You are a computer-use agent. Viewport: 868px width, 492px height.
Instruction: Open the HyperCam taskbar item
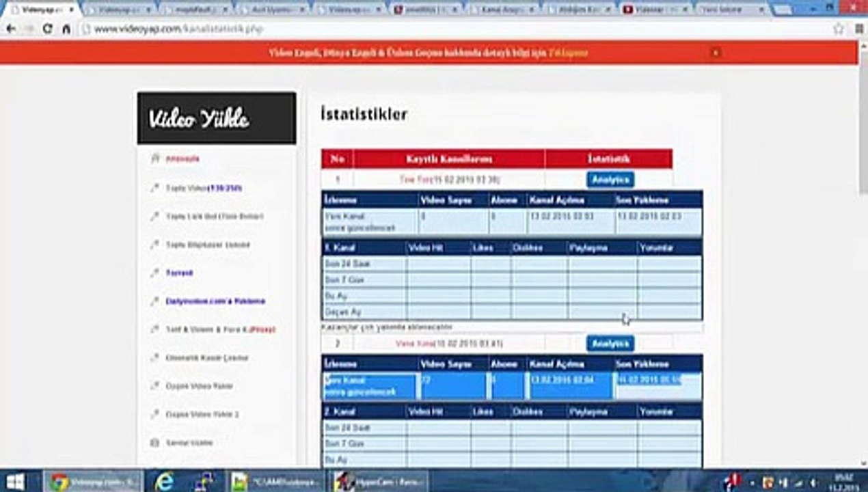tap(380, 482)
